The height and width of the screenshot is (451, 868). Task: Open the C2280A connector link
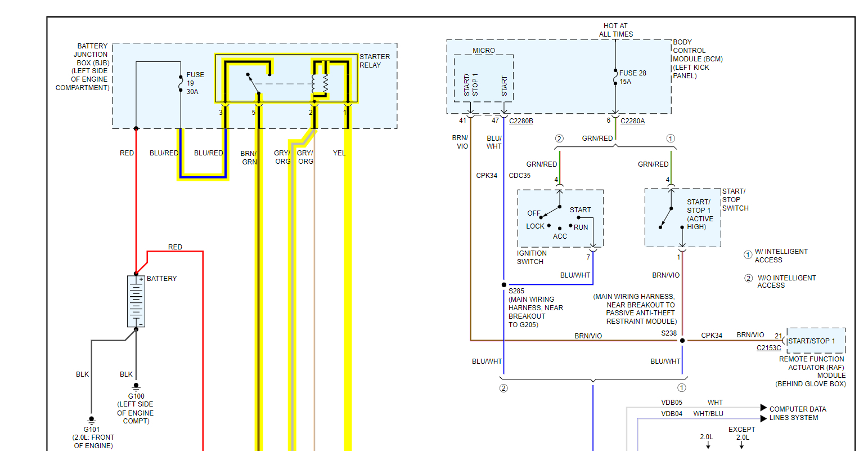(x=633, y=121)
